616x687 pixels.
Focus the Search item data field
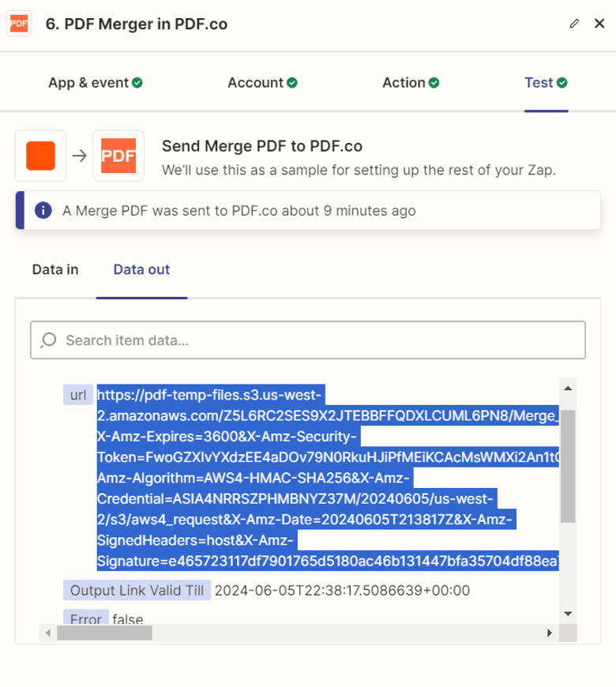pos(316,340)
